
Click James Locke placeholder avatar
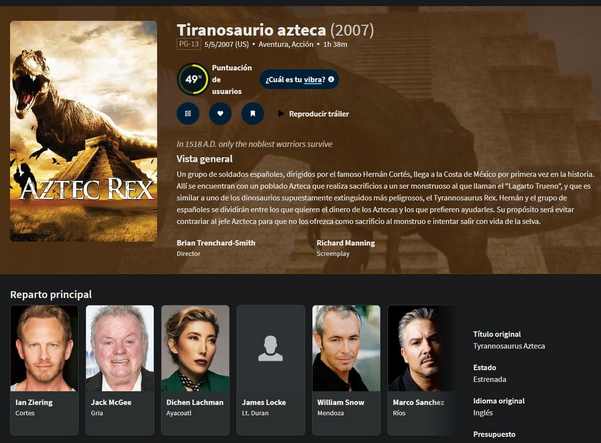271,348
